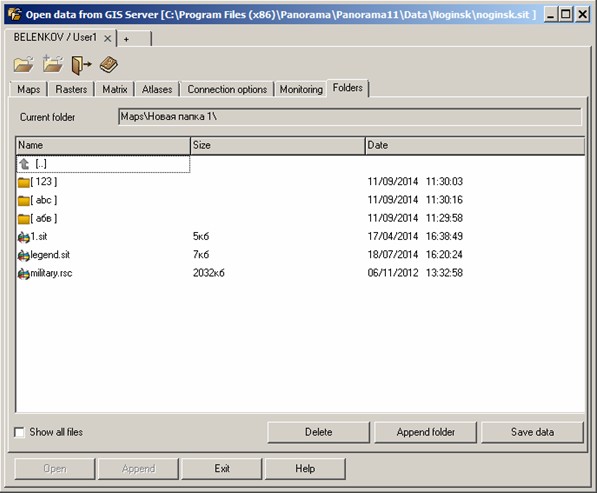Select the military.rsc file
The height and width of the screenshot is (493, 597).
pos(45,273)
